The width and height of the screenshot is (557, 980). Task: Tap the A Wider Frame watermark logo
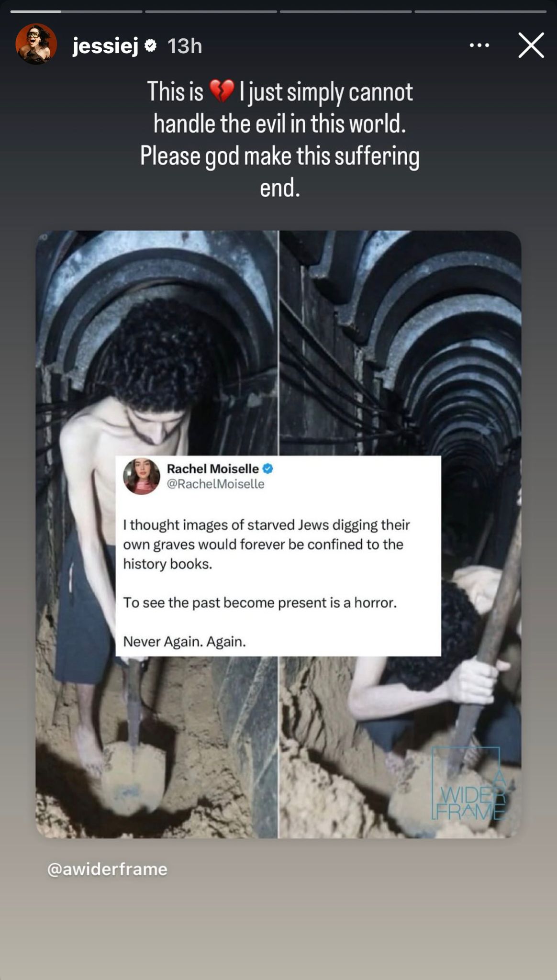(468, 784)
